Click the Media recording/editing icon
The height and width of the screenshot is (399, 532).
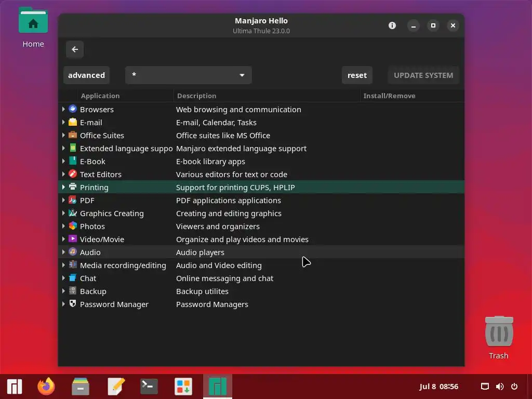pyautogui.click(x=73, y=264)
